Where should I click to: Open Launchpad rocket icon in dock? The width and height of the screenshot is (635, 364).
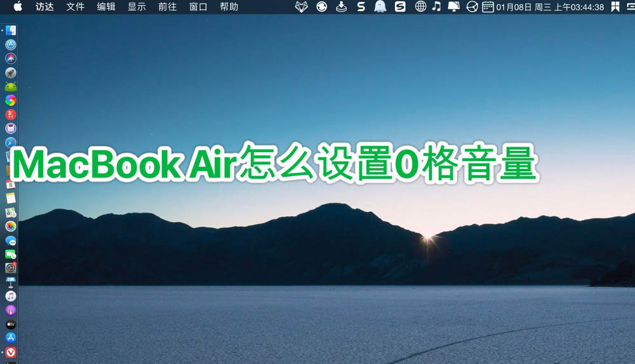[11, 72]
